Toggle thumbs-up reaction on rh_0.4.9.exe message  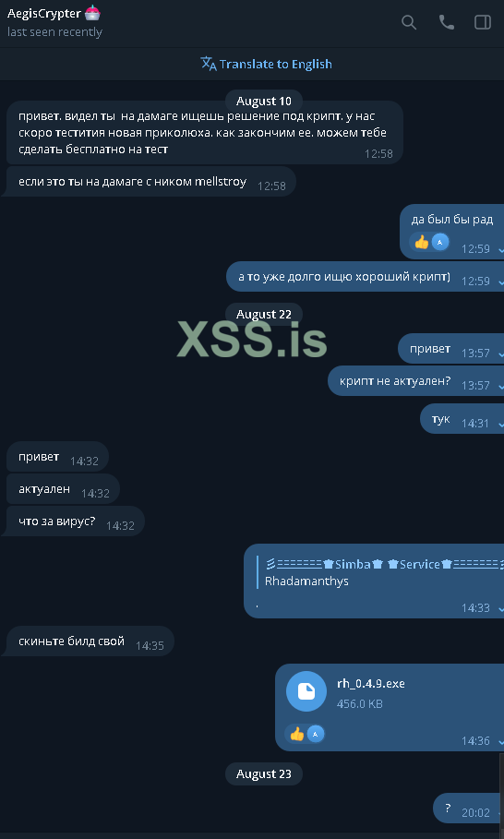(x=297, y=734)
